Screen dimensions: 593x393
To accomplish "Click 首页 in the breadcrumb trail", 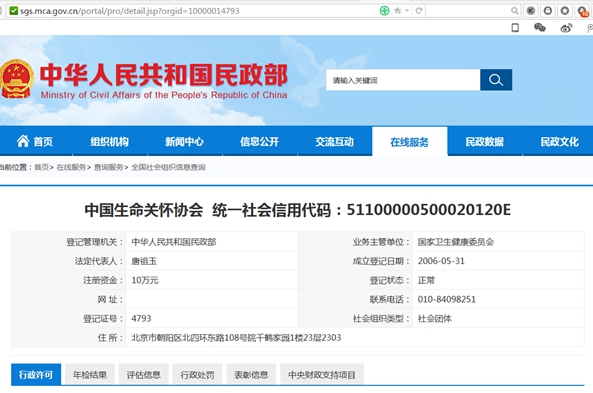I will tap(42, 167).
